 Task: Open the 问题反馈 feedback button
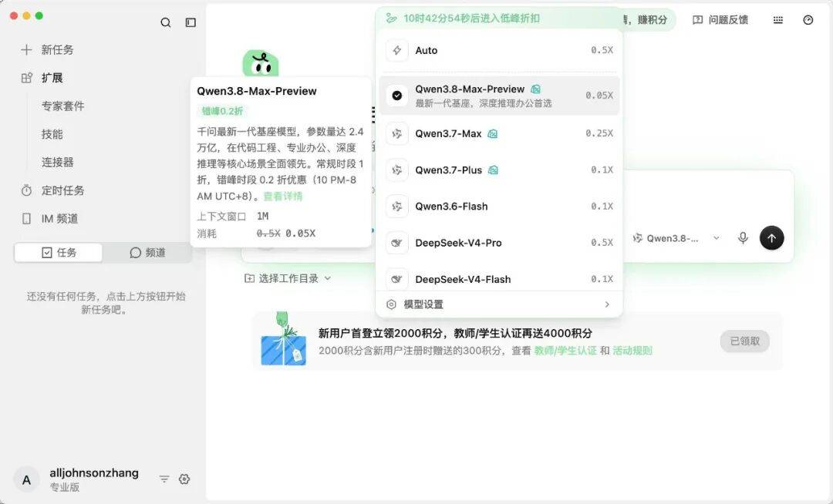720,19
